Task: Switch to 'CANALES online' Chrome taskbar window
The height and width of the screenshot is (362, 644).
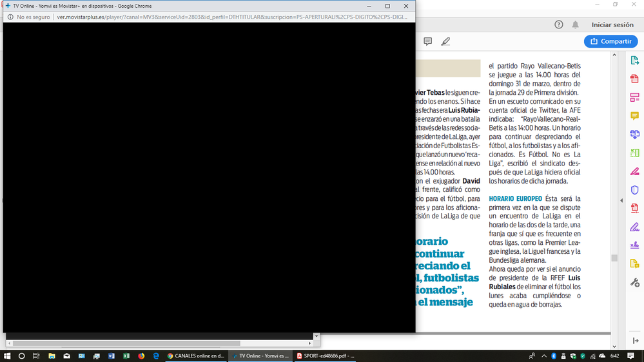Action: (196, 356)
